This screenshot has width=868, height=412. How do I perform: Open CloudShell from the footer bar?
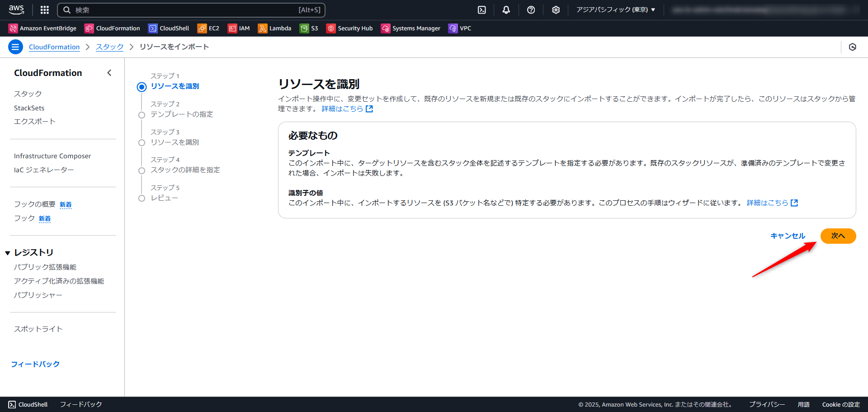tap(28, 405)
